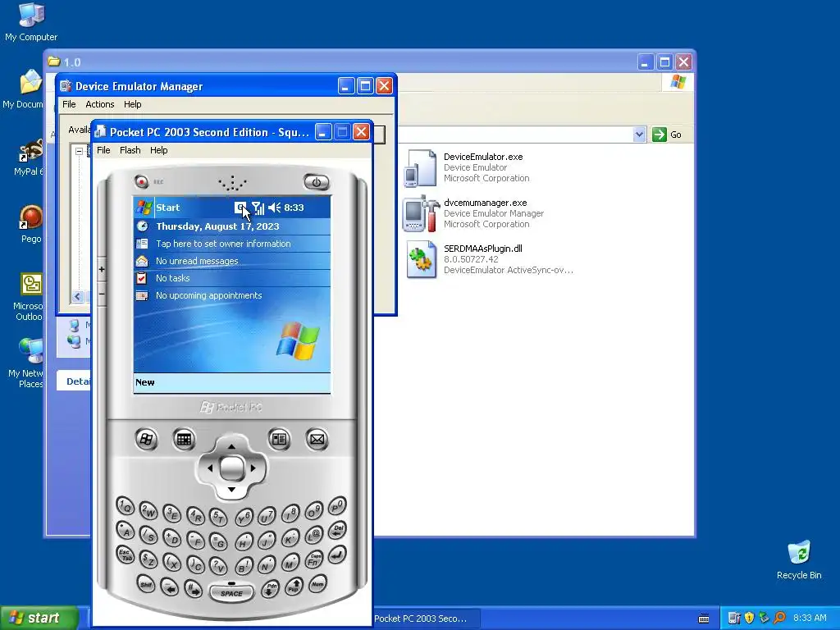Screen dimensions: 840x630
Task: Push the D-pad up arrow
Action: pos(231,445)
